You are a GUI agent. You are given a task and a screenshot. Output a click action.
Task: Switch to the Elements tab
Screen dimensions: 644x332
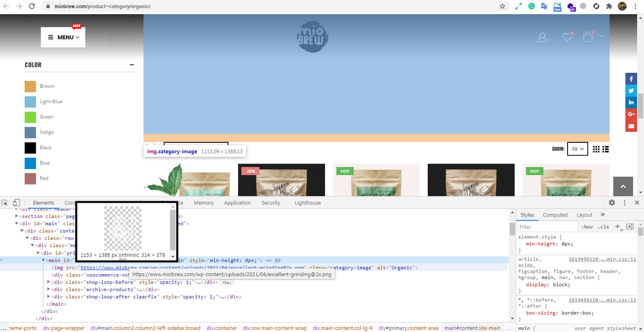tap(43, 203)
